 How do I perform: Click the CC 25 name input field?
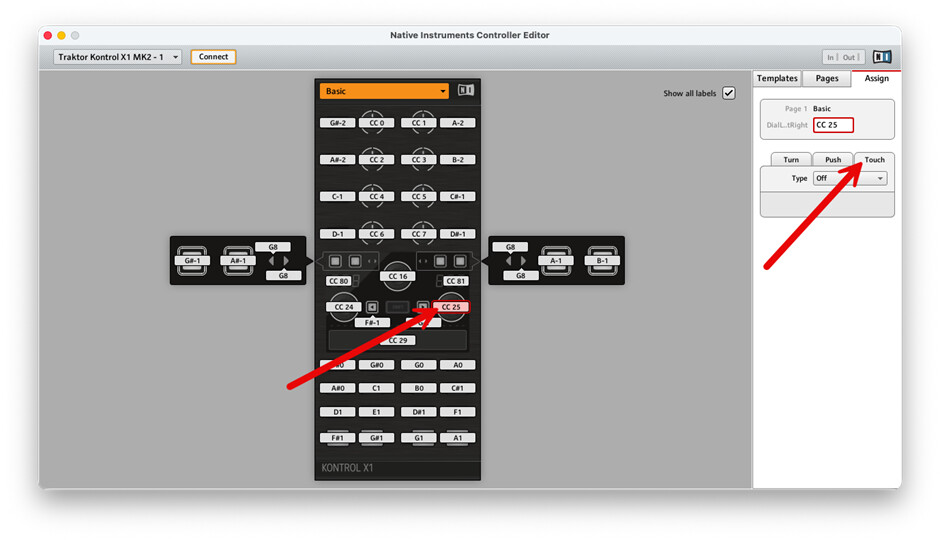click(x=833, y=125)
